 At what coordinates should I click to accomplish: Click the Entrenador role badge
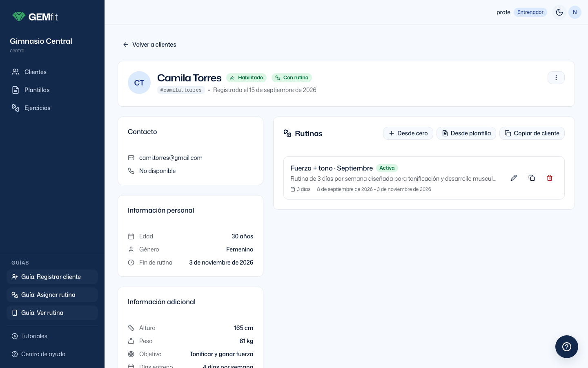point(530,12)
